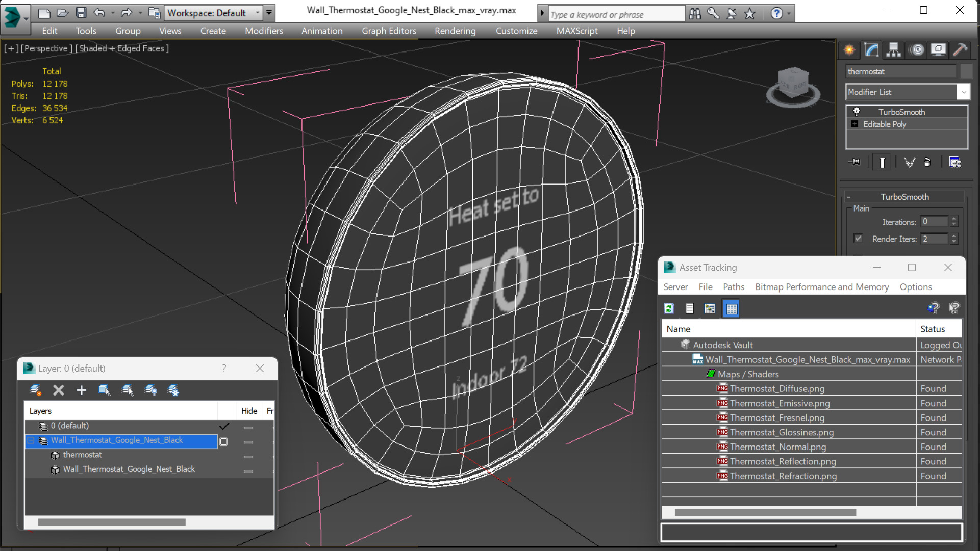
Task: Click Make Unique icon under modifier stack
Action: coord(909,162)
